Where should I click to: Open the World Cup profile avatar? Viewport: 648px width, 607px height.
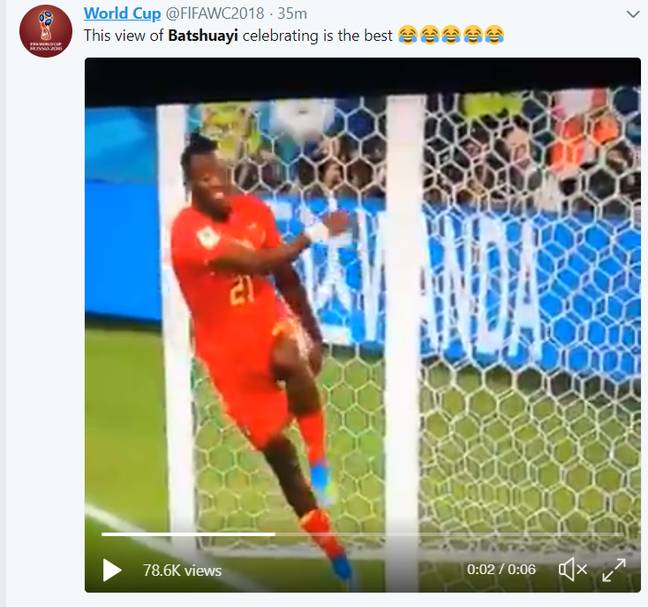click(x=45, y=31)
